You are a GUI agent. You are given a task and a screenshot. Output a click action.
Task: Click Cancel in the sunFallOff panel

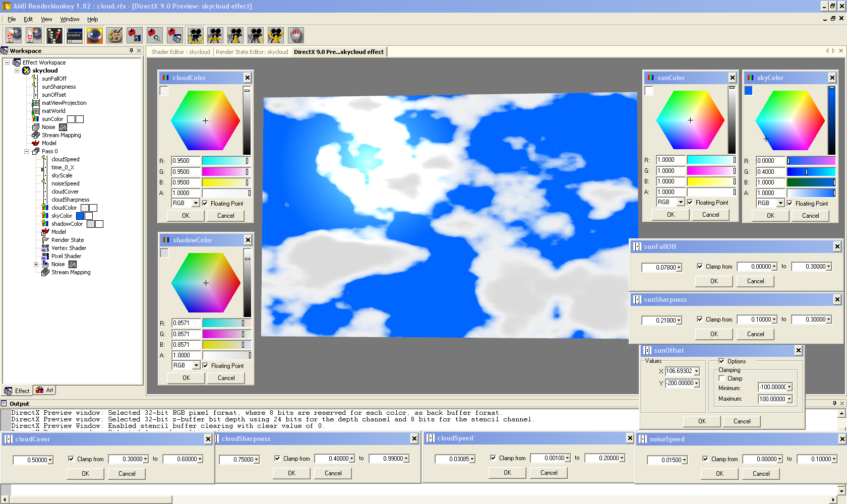[x=755, y=281]
